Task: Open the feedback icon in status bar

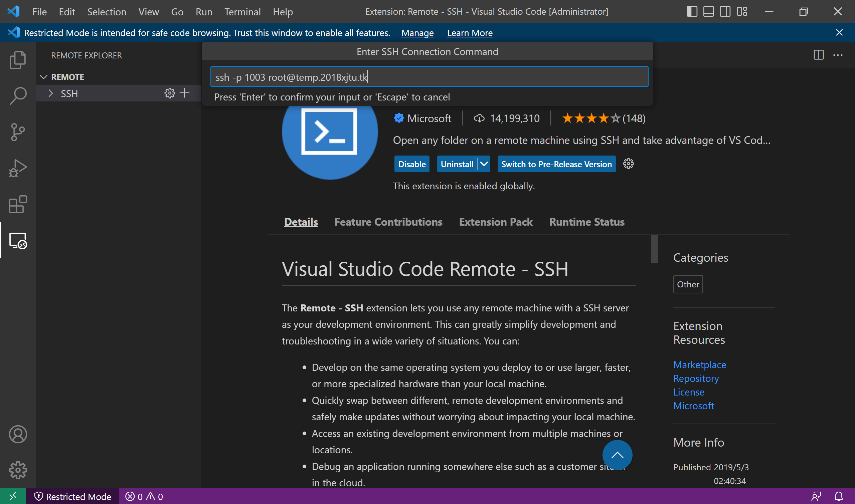Action: (x=816, y=497)
